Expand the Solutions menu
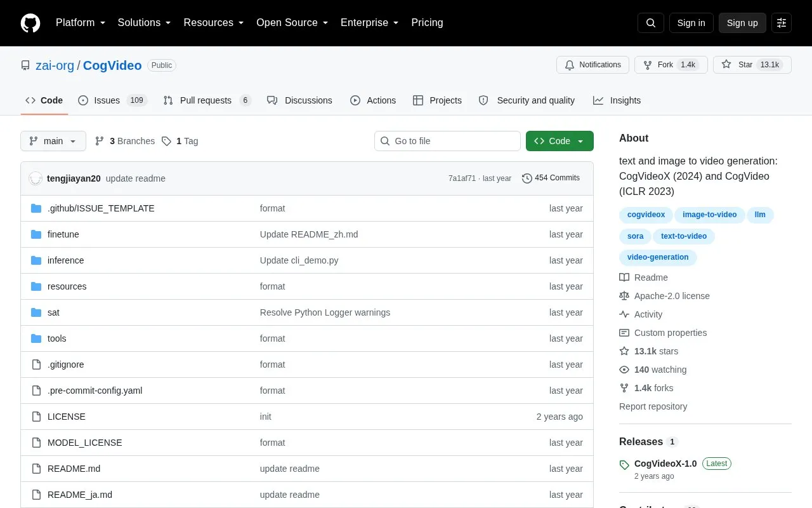Image resolution: width=812 pixels, height=508 pixels. click(x=145, y=23)
